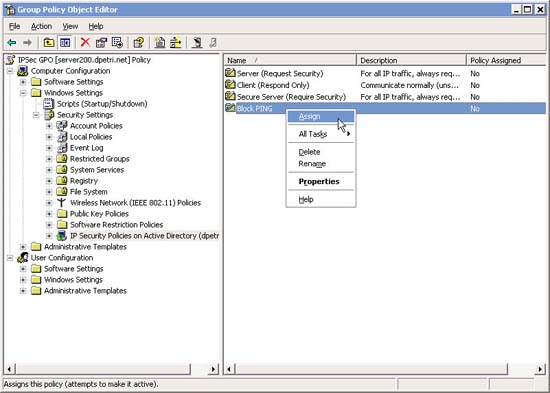The image size is (550, 393).
Task: Sort by the Name column header
Action: pos(290,60)
